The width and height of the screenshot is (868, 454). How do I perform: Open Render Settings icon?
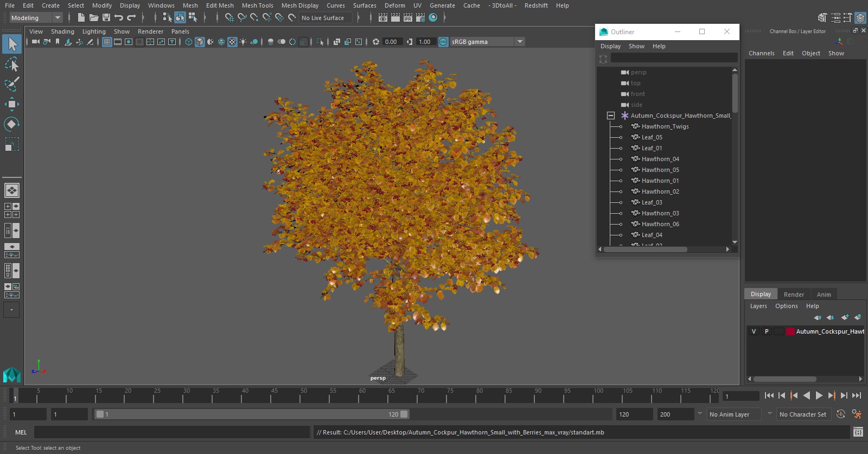[420, 17]
